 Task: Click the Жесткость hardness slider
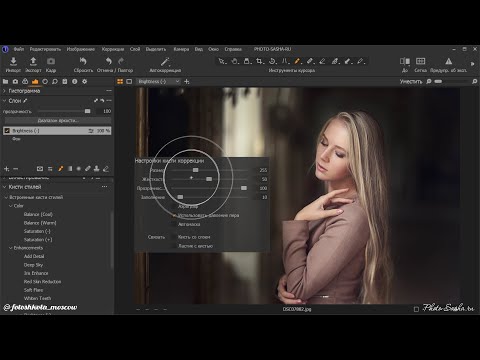209,179
